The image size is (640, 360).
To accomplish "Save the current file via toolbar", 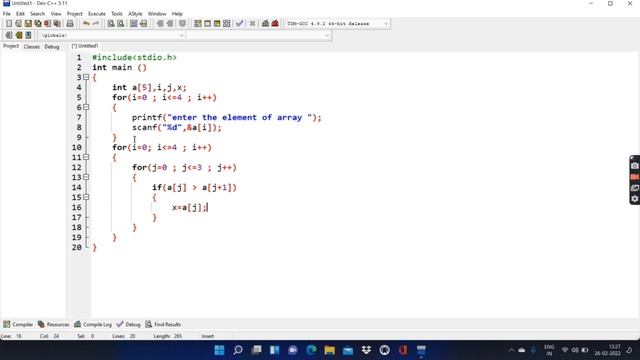I will (28, 24).
